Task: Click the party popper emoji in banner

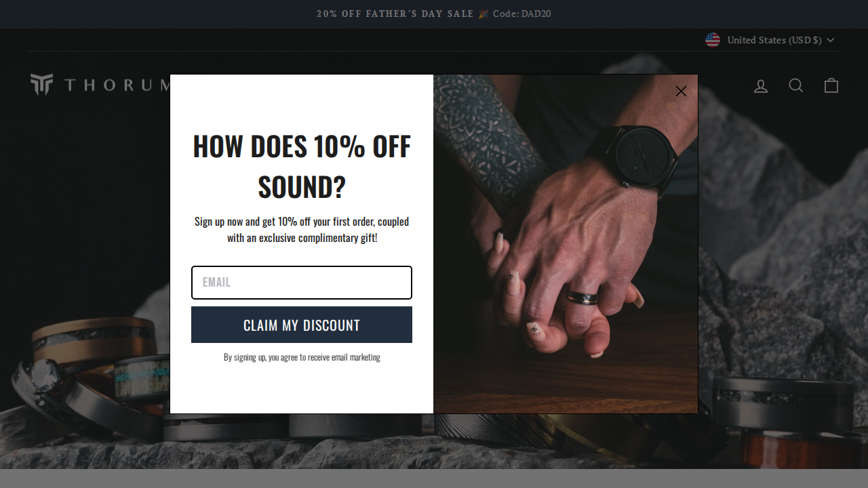Action: click(x=484, y=14)
